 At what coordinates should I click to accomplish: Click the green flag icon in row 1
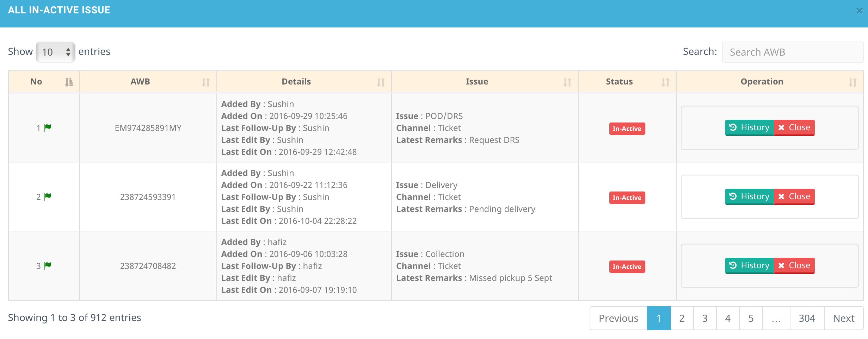48,127
